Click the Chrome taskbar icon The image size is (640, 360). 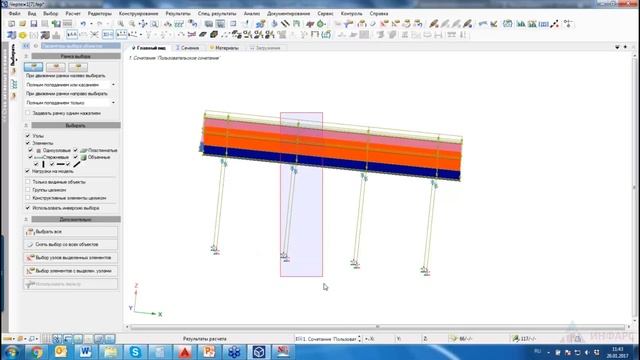(x=36, y=351)
